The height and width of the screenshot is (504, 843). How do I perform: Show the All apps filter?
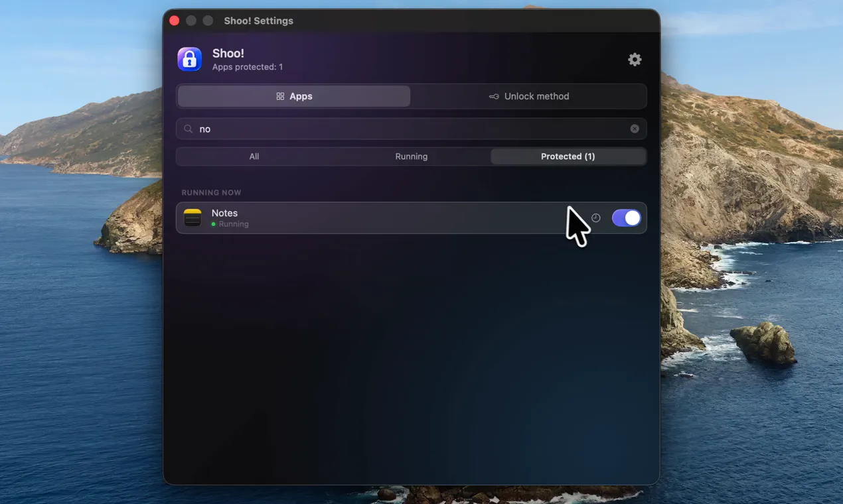[x=254, y=157]
